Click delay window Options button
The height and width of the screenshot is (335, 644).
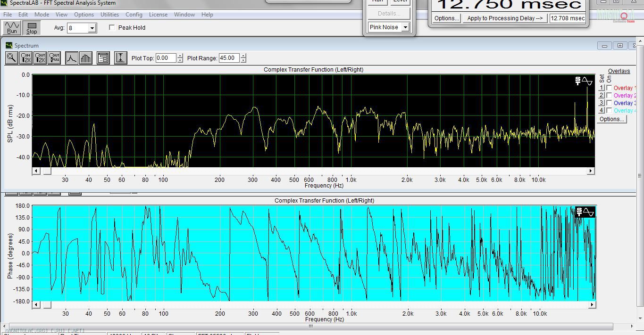pos(446,18)
